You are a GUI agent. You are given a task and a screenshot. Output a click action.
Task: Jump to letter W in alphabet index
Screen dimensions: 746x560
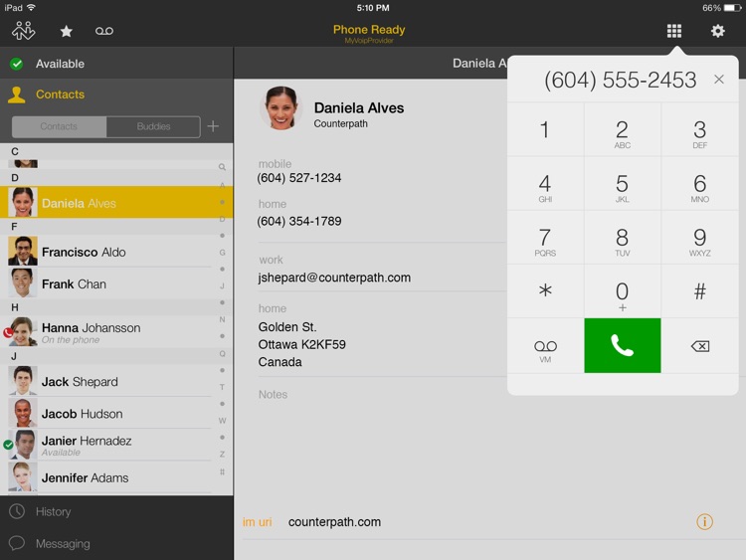pyautogui.click(x=222, y=421)
